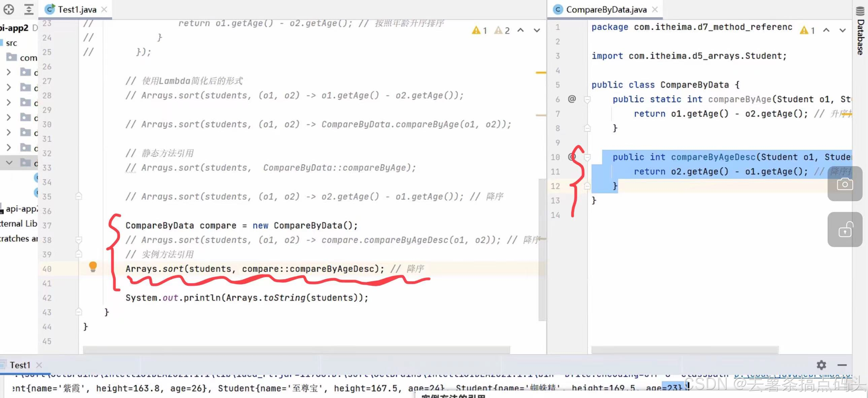Toggle fold marker at line 43 closing brace

[x=78, y=312]
